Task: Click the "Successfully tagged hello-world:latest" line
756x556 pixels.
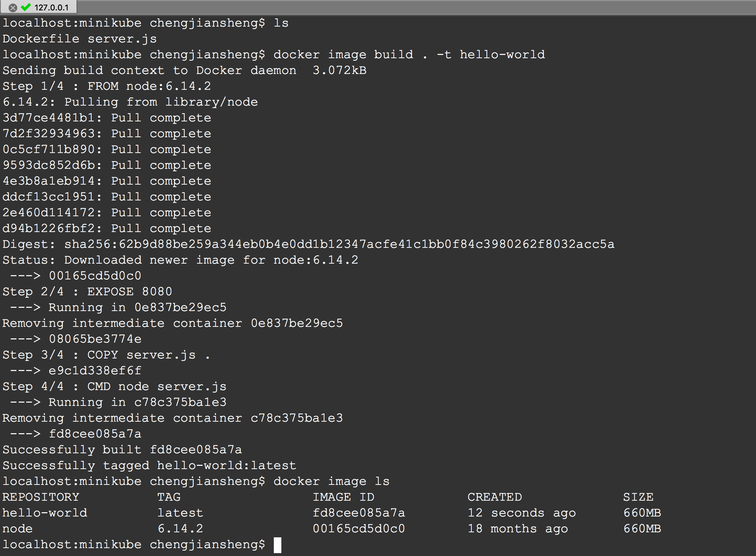Action: [x=149, y=465]
